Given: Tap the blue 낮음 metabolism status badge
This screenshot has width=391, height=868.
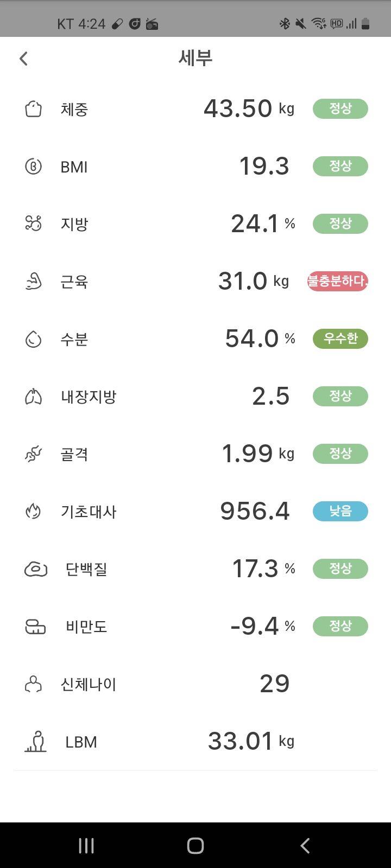Looking at the screenshot, I should tap(340, 511).
